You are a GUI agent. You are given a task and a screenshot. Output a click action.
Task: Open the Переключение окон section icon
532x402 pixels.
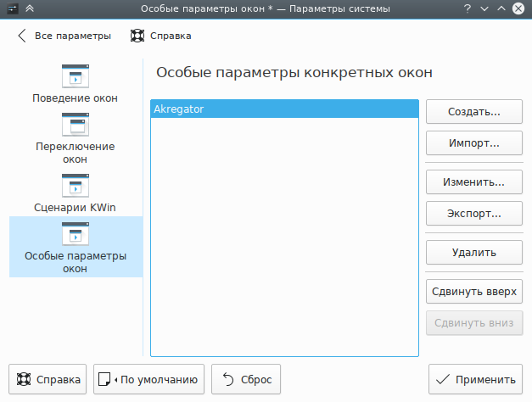coord(76,125)
